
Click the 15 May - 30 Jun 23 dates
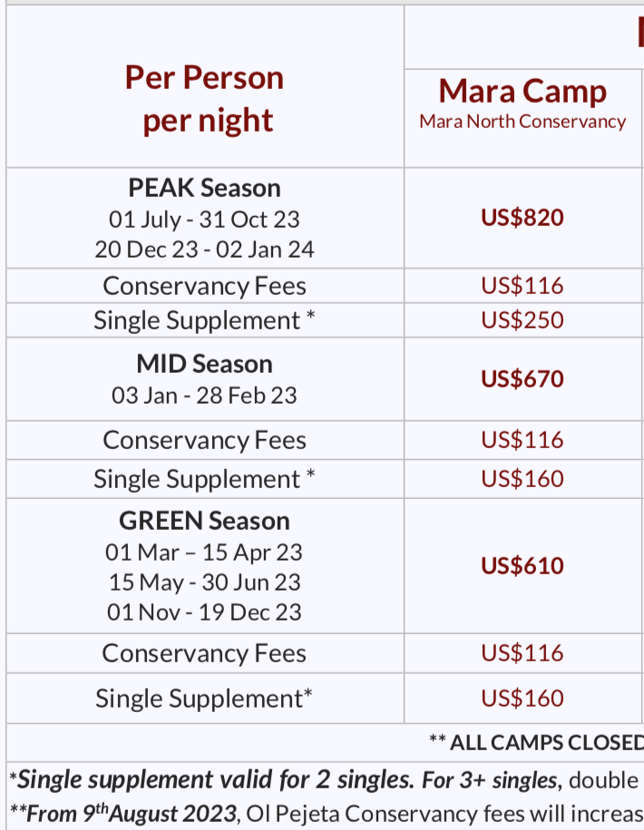(204, 582)
